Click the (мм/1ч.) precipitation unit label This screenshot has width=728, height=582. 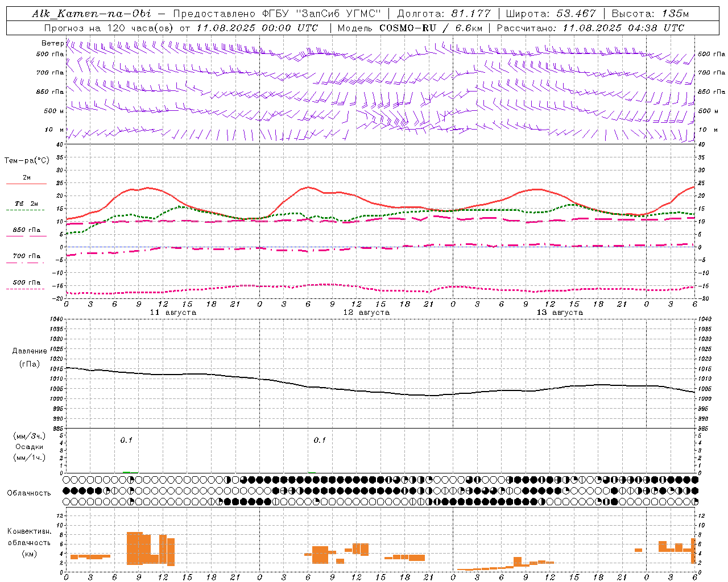[x=30, y=458]
